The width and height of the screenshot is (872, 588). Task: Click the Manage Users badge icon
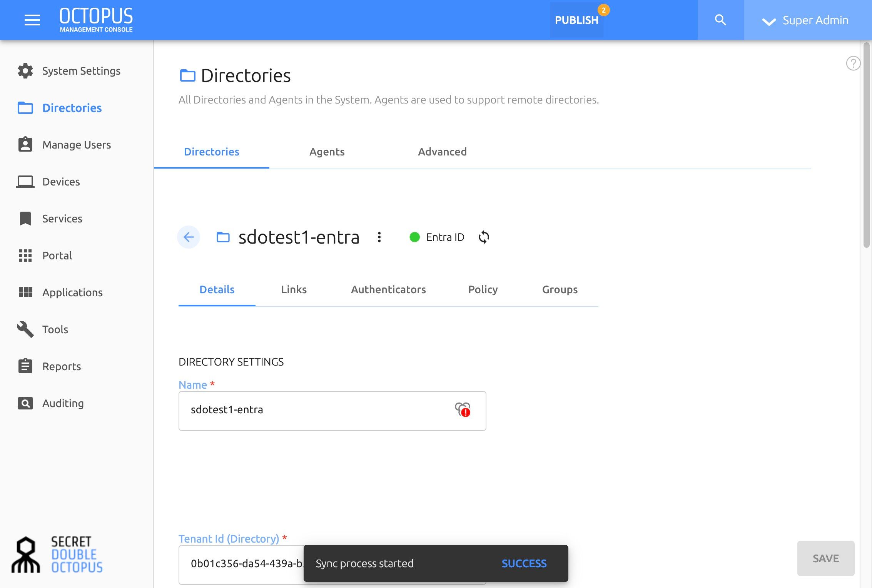[25, 145]
